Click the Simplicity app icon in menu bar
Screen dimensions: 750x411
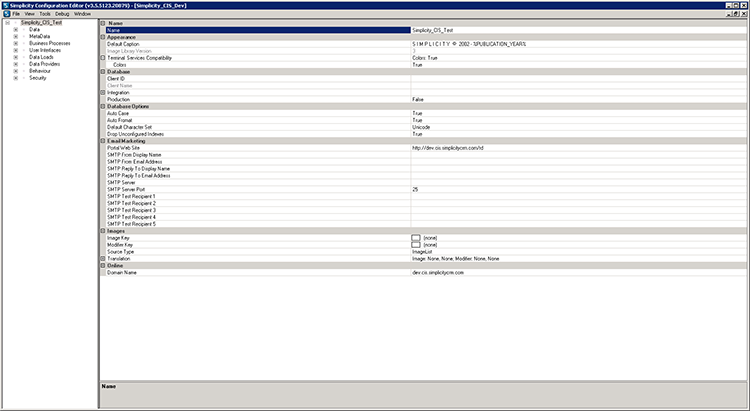[6, 14]
